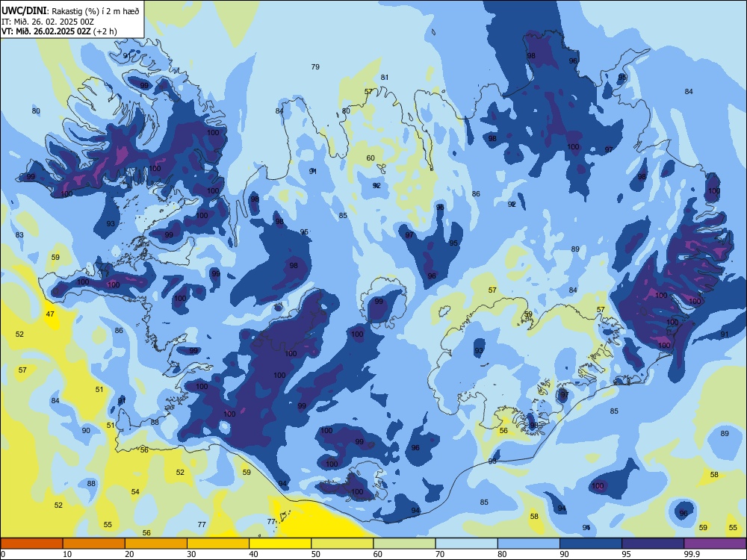Viewport: 747px width, 560px height.
Task: Click the 'IT: Mið. 26. 02. 2025 00Z' line
Action: (48, 22)
